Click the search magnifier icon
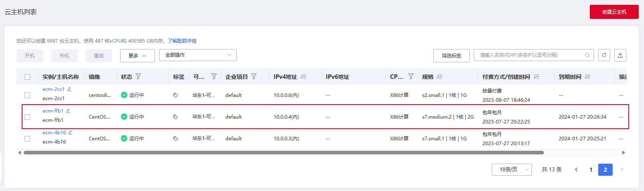Screen dimensions: 644x191 587,55
